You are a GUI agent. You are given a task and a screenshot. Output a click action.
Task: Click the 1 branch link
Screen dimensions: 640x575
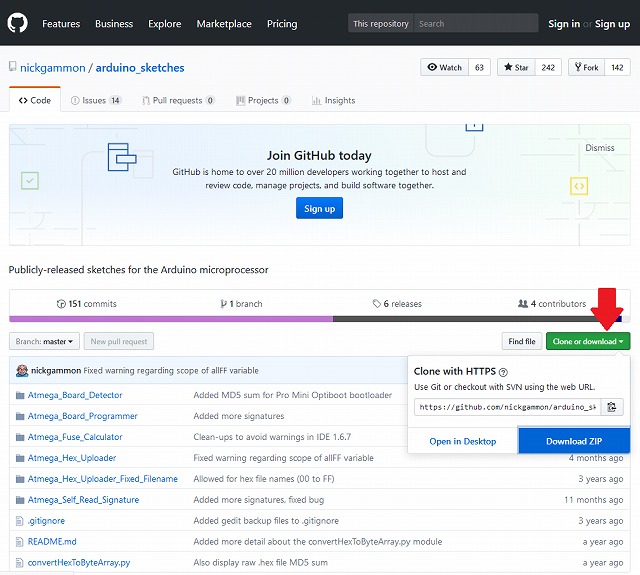click(242, 304)
